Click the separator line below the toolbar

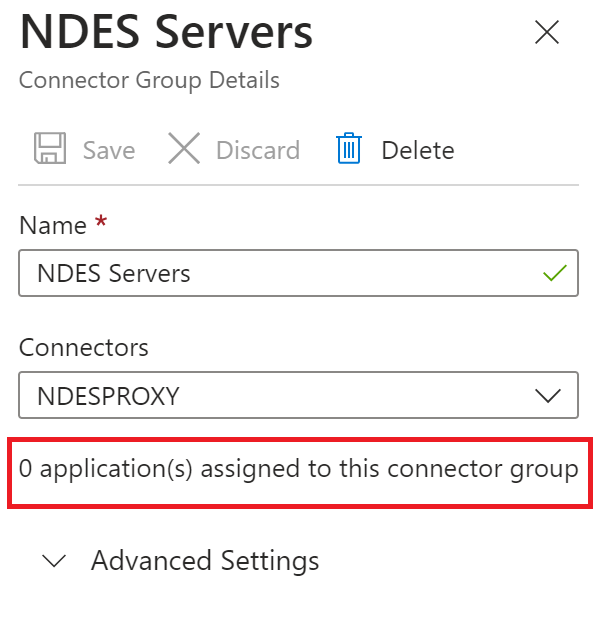[x=298, y=184]
